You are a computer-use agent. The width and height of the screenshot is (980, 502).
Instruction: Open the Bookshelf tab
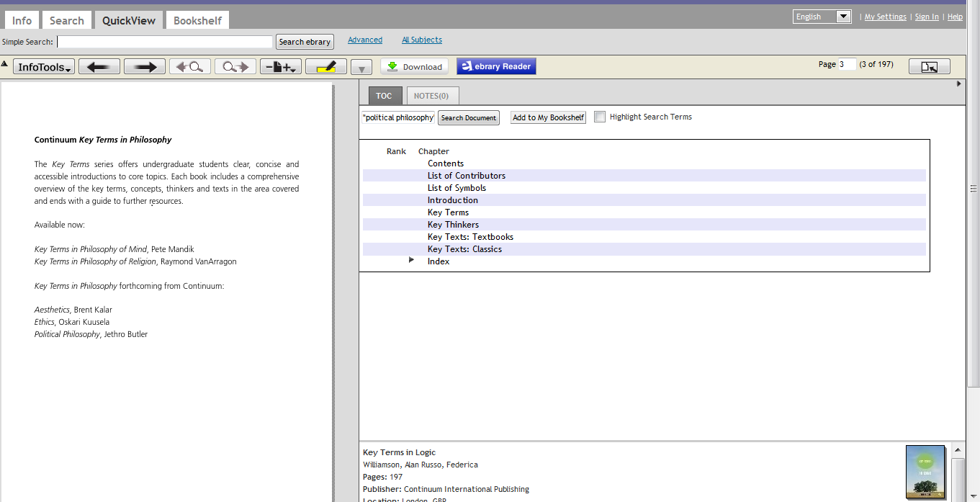(x=197, y=20)
